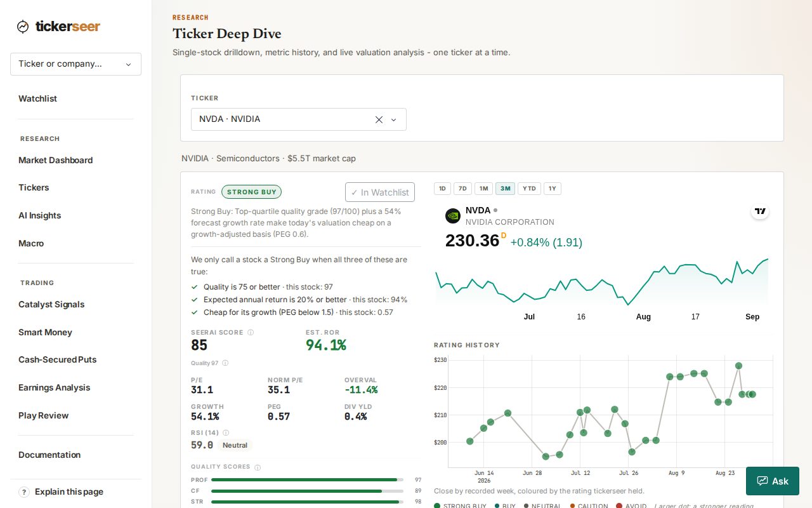Go to Catalyst Signals

[x=51, y=304]
